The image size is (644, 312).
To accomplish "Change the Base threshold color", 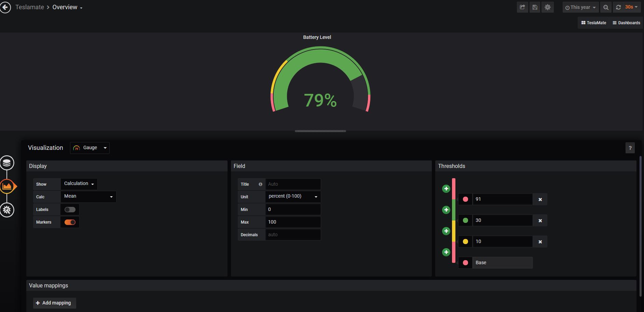I will (465, 263).
